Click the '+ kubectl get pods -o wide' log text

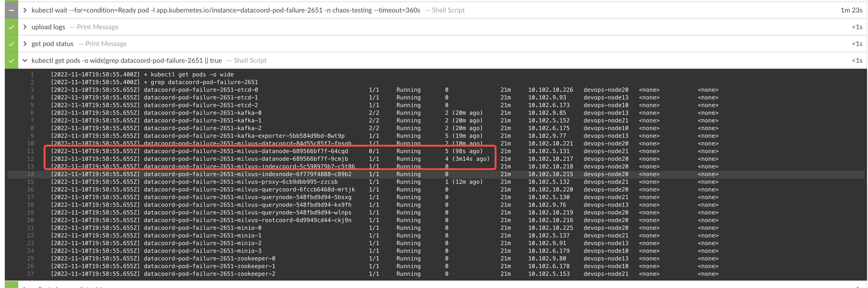click(x=189, y=75)
